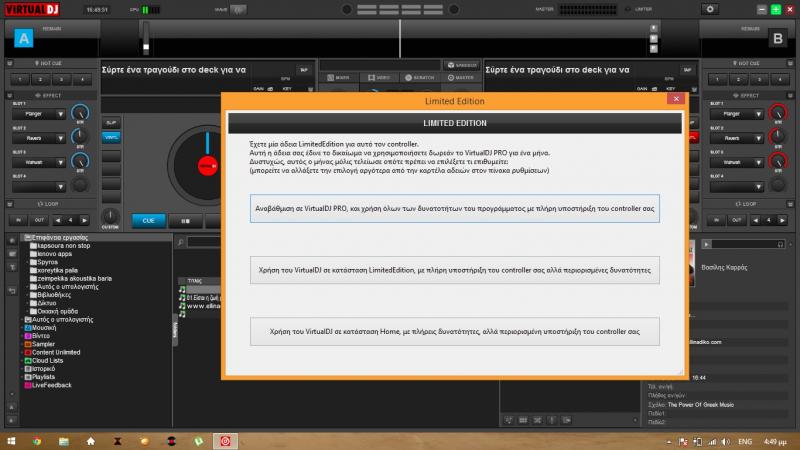800x450 pixels.
Task: Click Windows Start button
Action: [x=11, y=441]
